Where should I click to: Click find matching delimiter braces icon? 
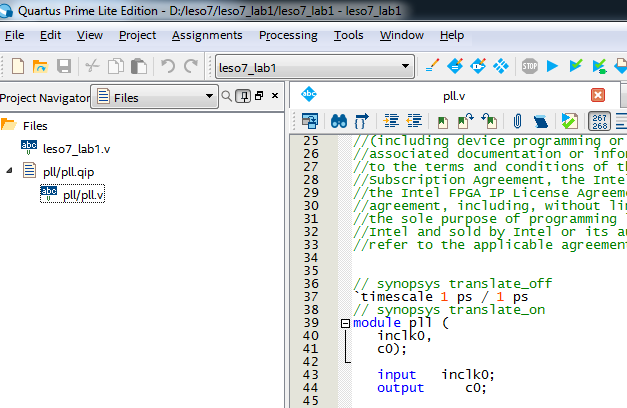point(361,121)
